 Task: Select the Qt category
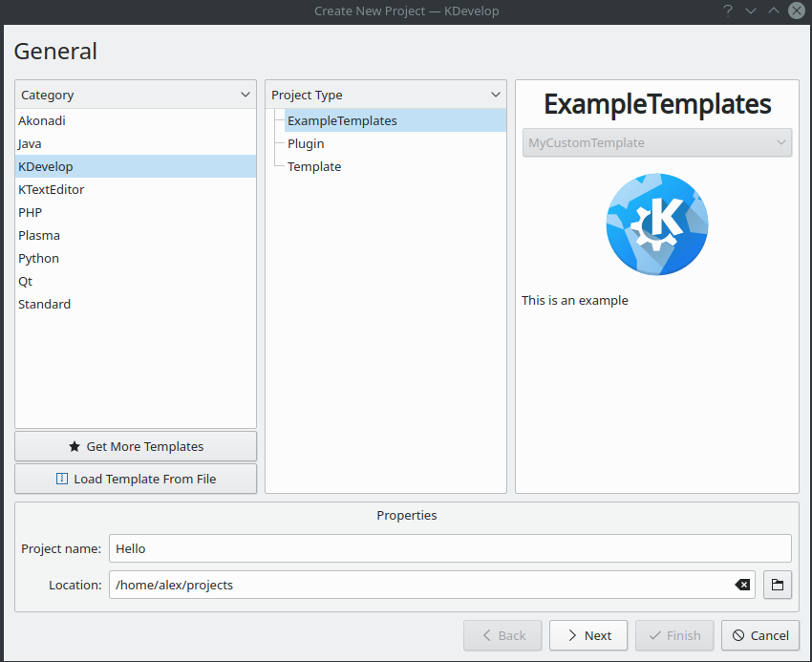click(136, 281)
